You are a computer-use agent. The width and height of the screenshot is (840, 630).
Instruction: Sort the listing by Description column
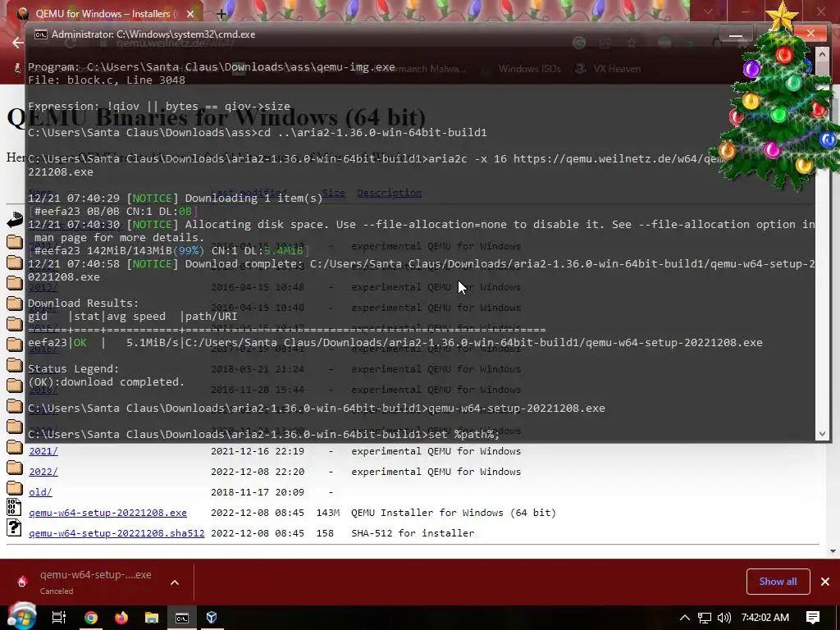tap(389, 193)
